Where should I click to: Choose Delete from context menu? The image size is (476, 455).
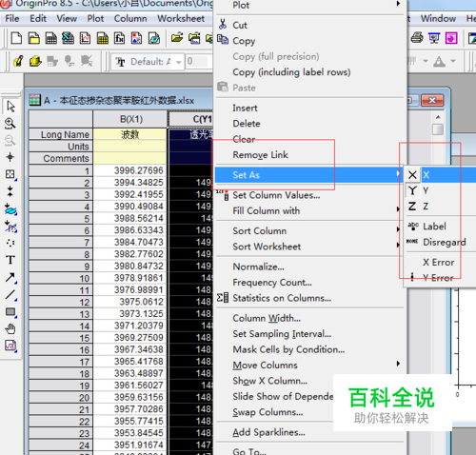pos(247,124)
